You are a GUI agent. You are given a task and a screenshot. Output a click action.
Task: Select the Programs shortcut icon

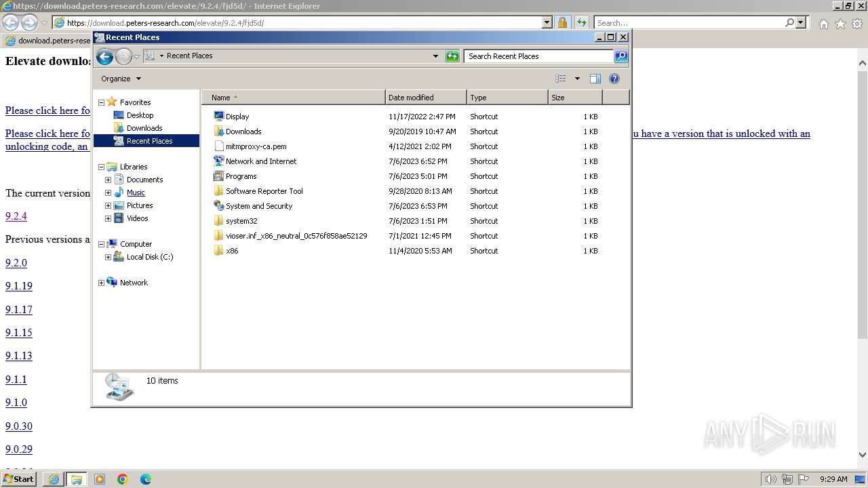tap(218, 176)
